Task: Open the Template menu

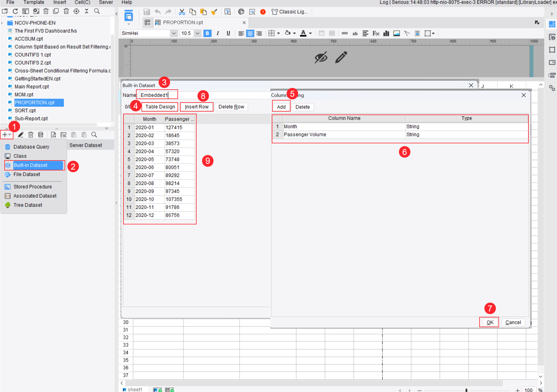Action: pyautogui.click(x=34, y=2)
